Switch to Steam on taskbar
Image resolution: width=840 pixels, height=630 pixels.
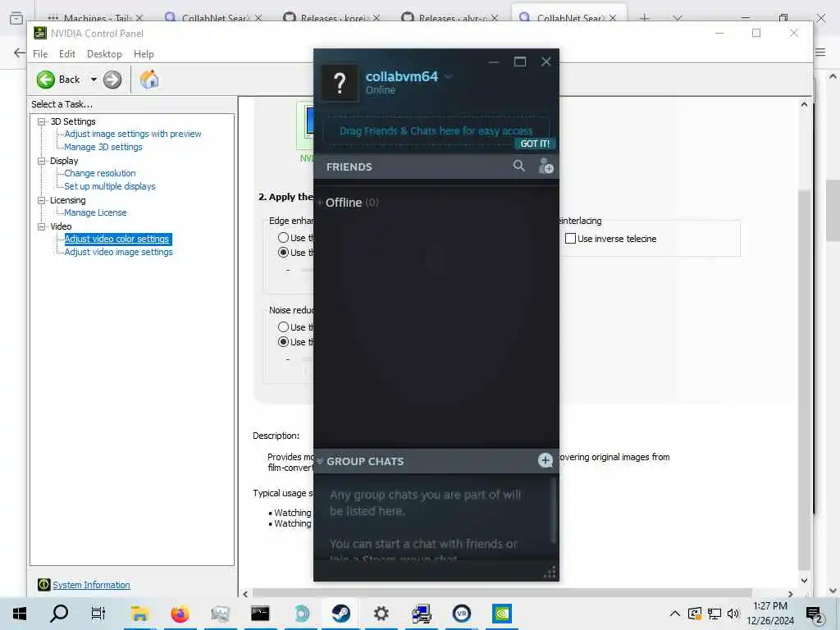click(x=341, y=614)
